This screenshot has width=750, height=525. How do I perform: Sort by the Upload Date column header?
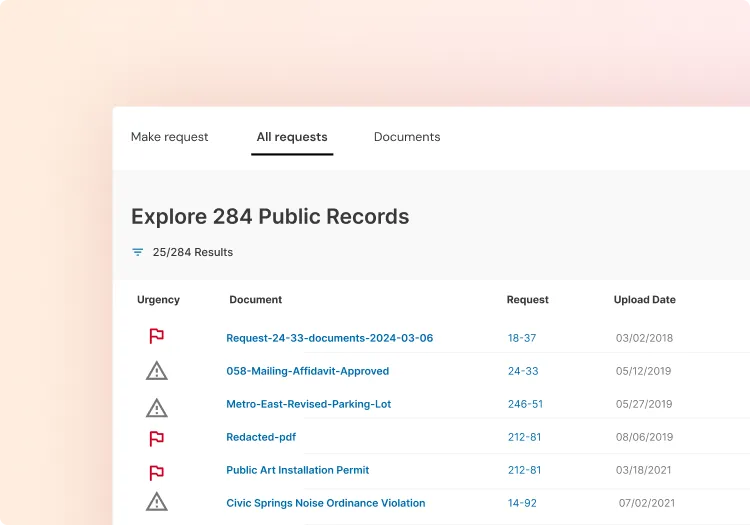coord(644,299)
